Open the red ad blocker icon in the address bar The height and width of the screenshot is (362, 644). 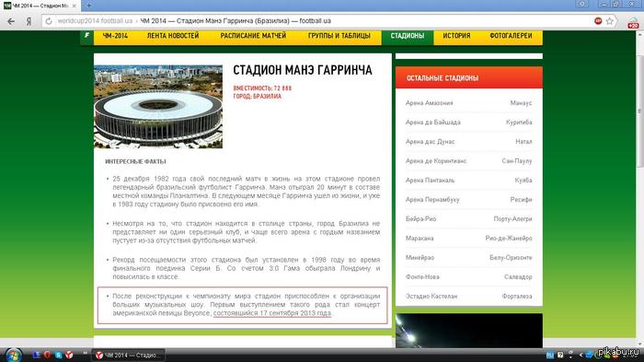tap(598, 21)
